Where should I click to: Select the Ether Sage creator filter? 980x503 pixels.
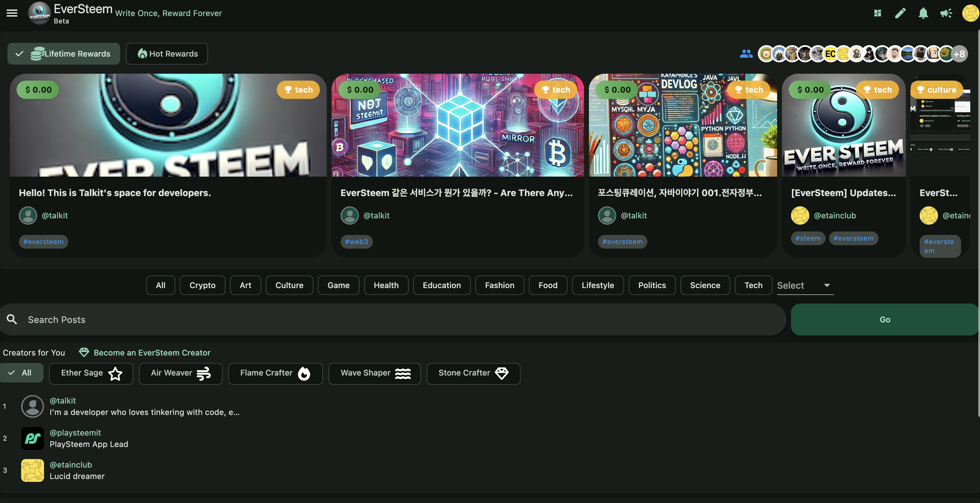pyautogui.click(x=91, y=373)
